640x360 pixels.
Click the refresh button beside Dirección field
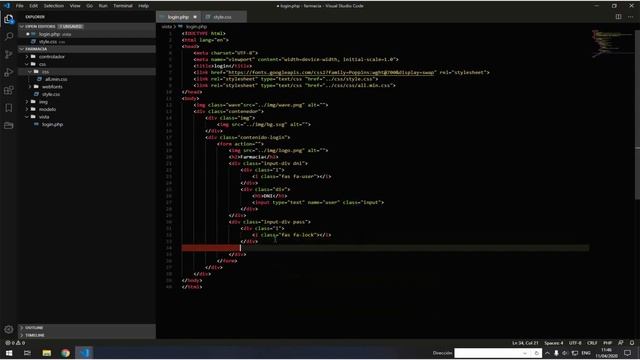(537, 353)
